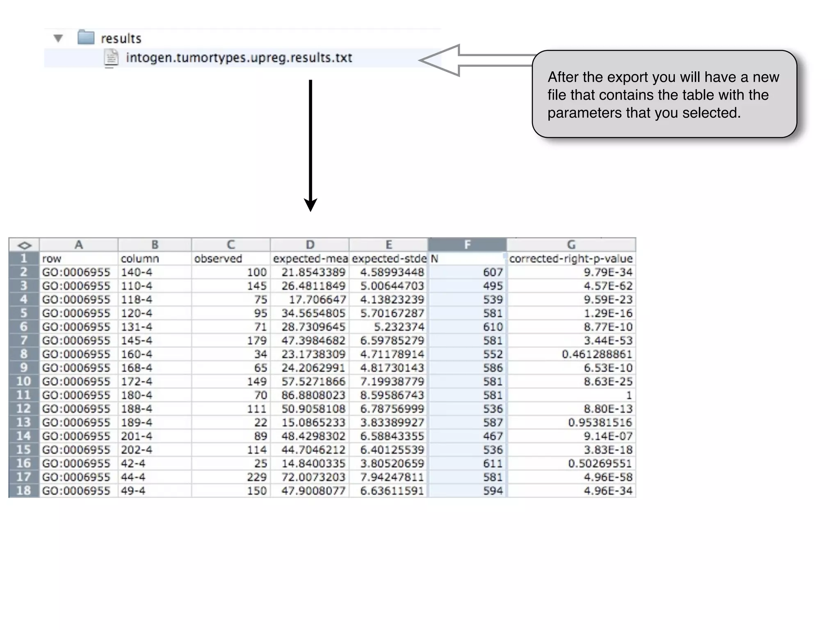The width and height of the screenshot is (840, 630).
Task: Select column B header
Action: pos(155,245)
